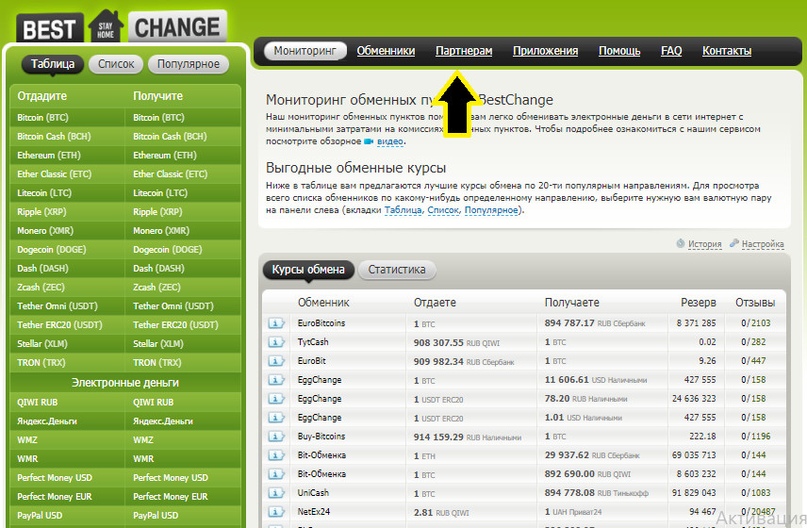Open info icon for EuroBit row
807x528 pixels.
click(x=276, y=361)
